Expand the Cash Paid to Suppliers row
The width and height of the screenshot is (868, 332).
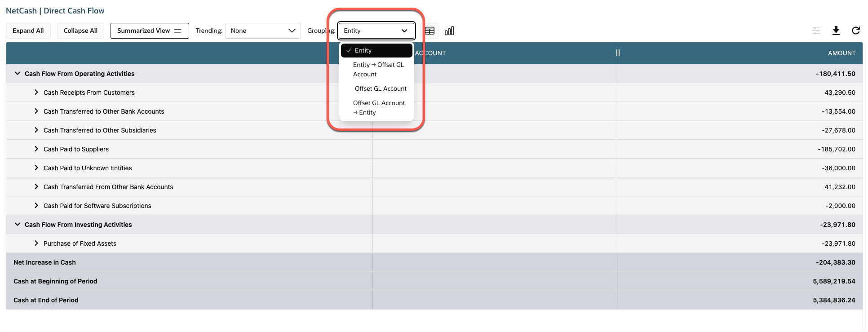coord(36,149)
